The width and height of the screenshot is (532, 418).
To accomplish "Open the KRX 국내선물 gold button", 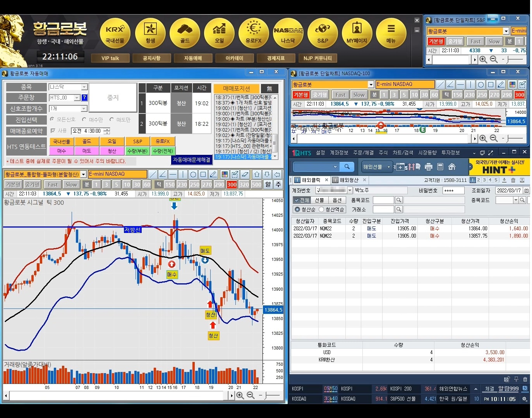I will pos(115,33).
